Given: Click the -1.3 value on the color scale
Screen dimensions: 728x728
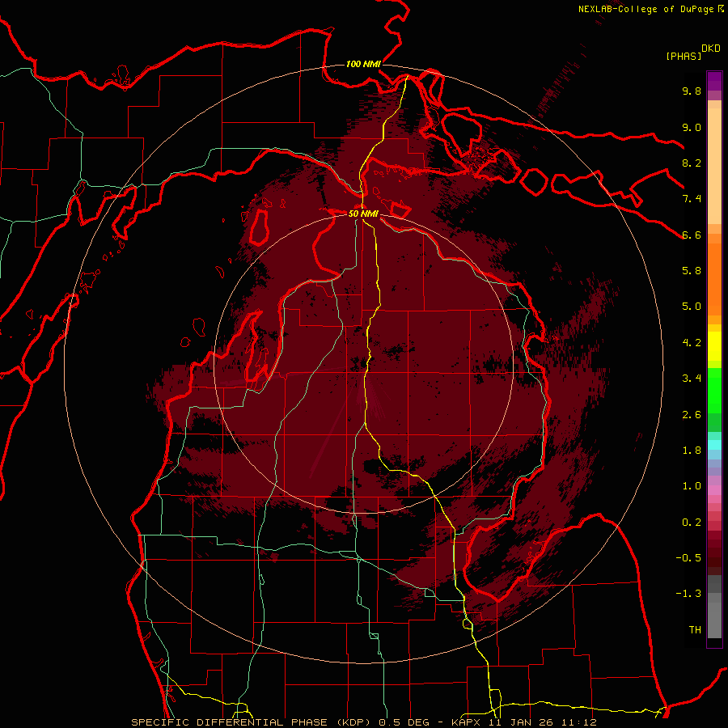Looking at the screenshot, I should pyautogui.click(x=688, y=594).
